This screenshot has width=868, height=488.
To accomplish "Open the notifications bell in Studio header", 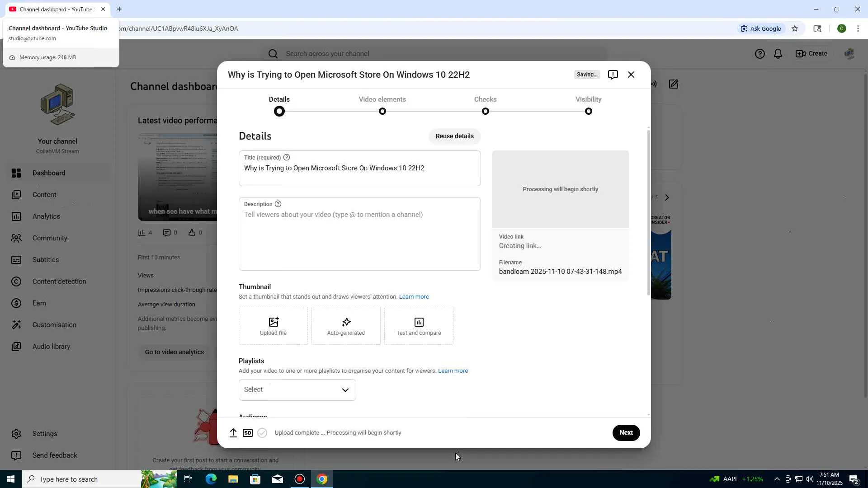I will (x=778, y=54).
